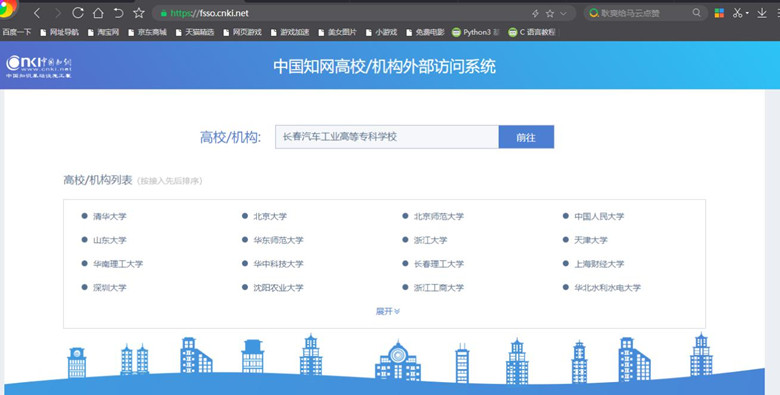This screenshot has width=780, height=395.
Task: Open the 京东商城 bookmark
Action: (147, 32)
